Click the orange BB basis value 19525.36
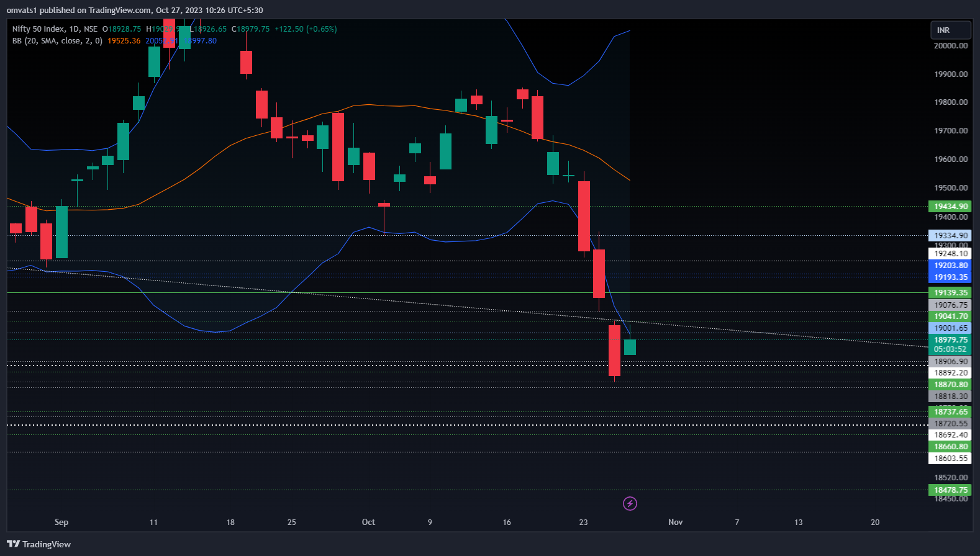Image resolution: width=980 pixels, height=556 pixels. pyautogui.click(x=124, y=41)
